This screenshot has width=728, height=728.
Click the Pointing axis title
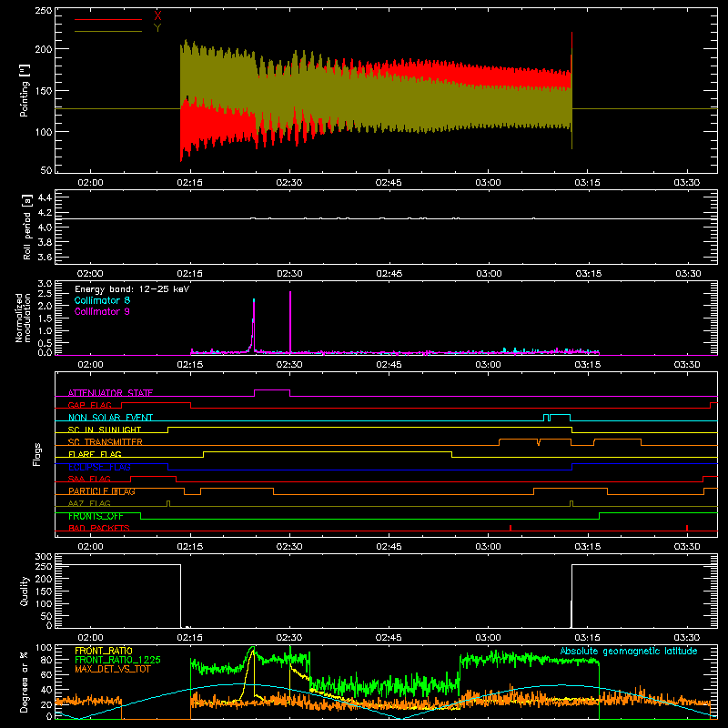tap(25, 90)
